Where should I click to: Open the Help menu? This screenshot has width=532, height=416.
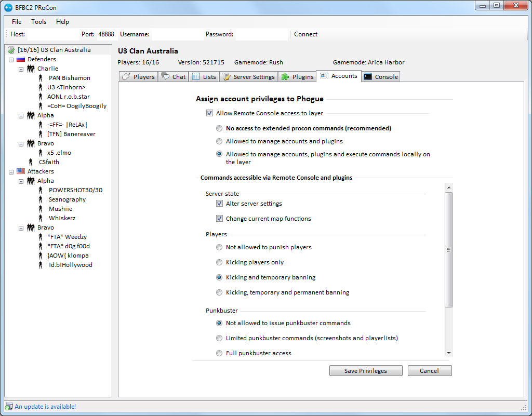click(62, 22)
